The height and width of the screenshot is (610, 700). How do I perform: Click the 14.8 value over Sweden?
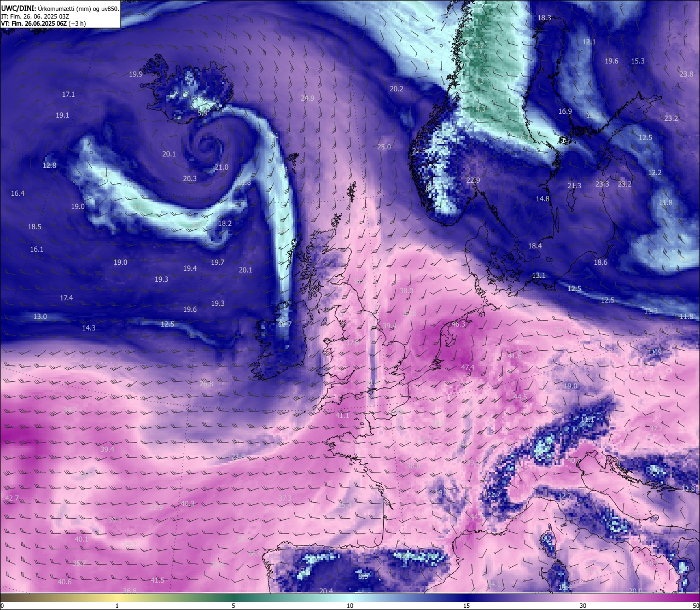tap(542, 199)
